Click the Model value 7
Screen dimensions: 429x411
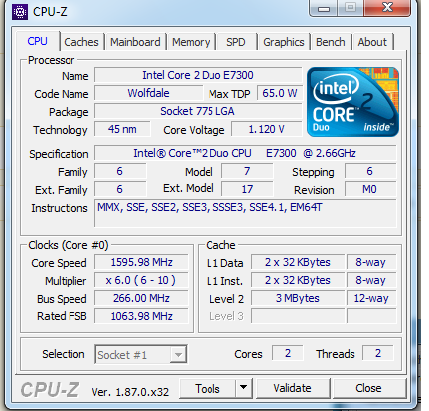click(247, 171)
